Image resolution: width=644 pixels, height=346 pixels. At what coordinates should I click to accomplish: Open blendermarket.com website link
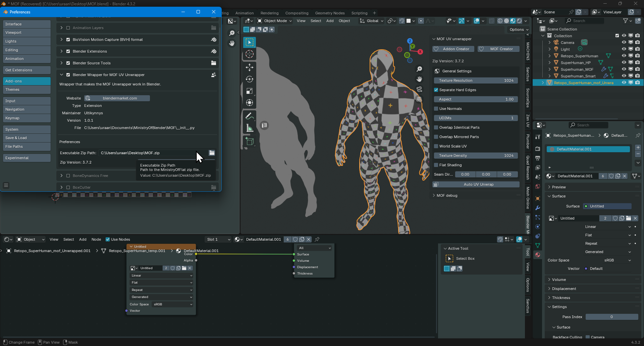coord(117,98)
